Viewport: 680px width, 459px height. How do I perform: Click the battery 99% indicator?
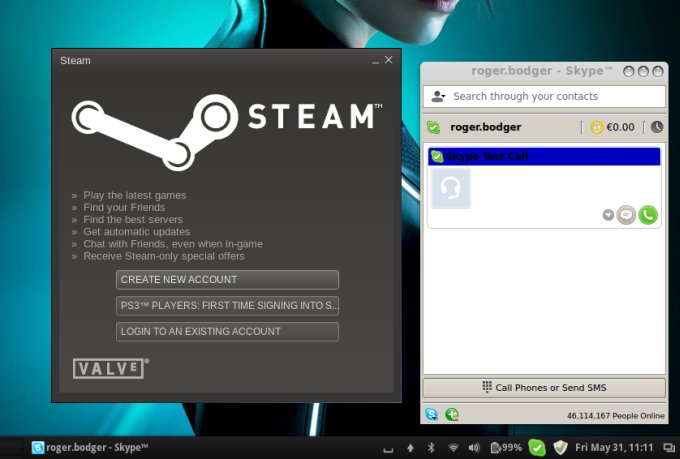506,447
